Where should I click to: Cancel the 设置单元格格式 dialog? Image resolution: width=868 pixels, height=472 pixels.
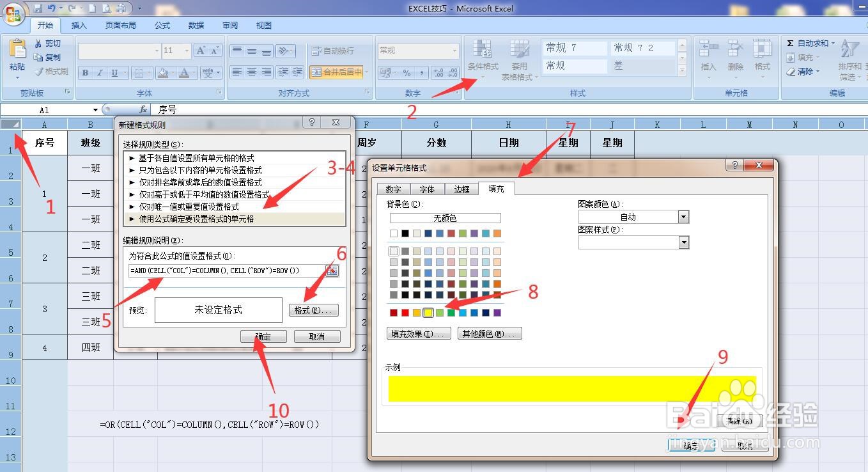[x=744, y=446]
